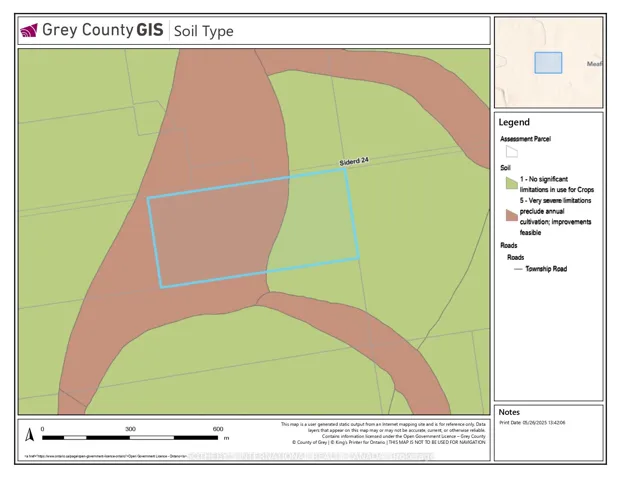Click the scale bar
The width and height of the screenshot is (621, 480).
[131, 438]
